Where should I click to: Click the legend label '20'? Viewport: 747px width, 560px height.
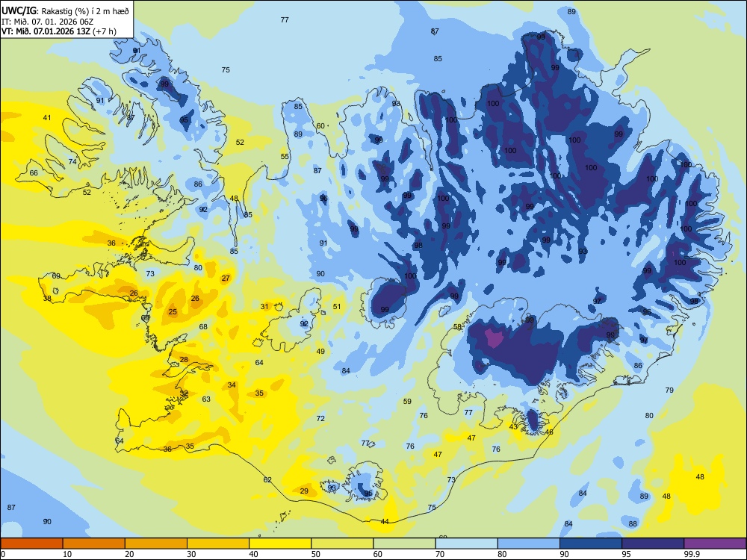[x=129, y=554]
